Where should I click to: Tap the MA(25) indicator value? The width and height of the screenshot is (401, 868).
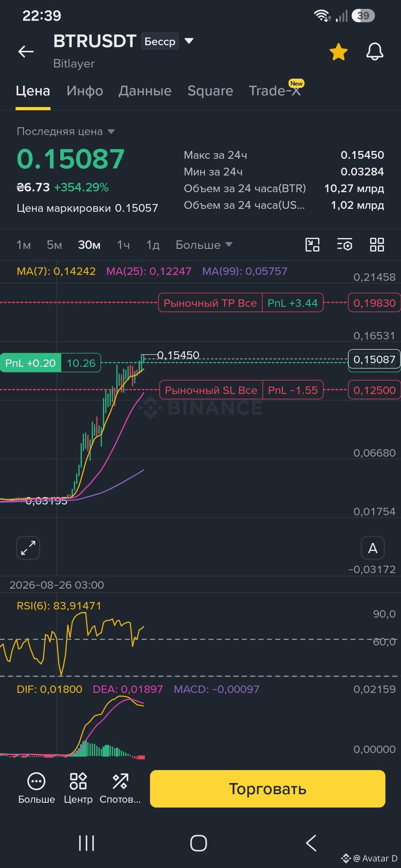(149, 271)
